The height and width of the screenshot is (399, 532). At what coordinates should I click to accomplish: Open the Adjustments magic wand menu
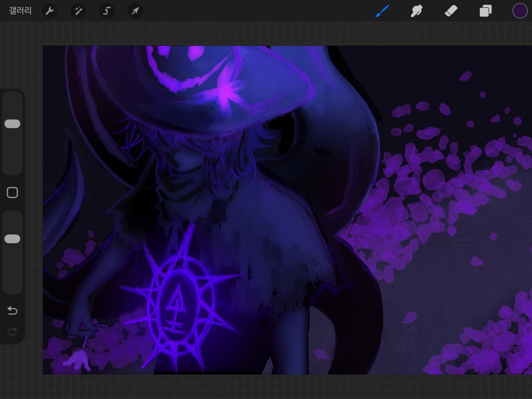point(78,11)
